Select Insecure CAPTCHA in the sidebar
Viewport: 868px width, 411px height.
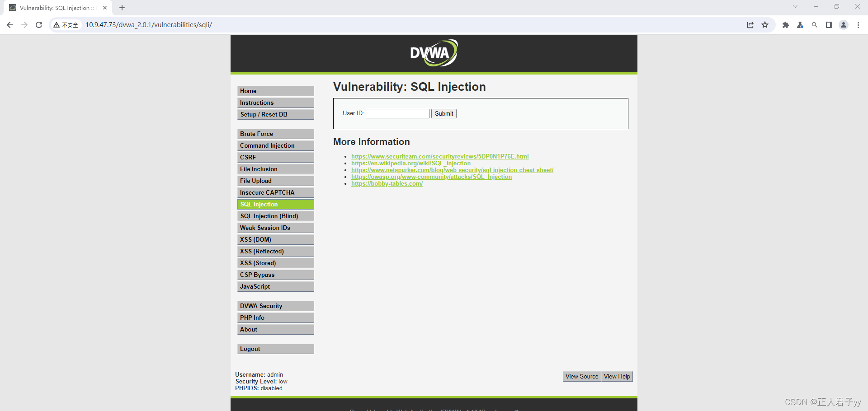tap(276, 192)
